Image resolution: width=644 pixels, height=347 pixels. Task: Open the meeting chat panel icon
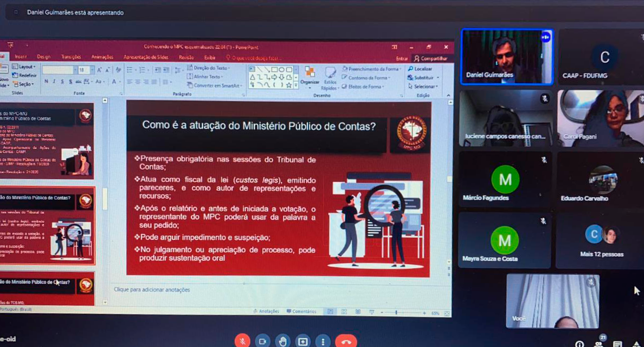pos(617,343)
